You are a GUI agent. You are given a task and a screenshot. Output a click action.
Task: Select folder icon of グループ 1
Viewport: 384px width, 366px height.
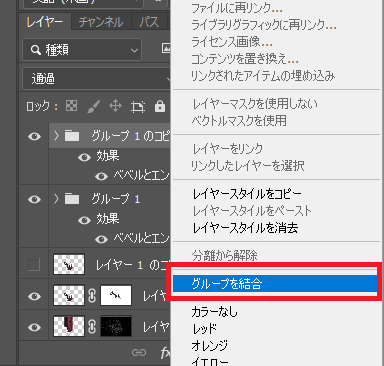click(72, 199)
